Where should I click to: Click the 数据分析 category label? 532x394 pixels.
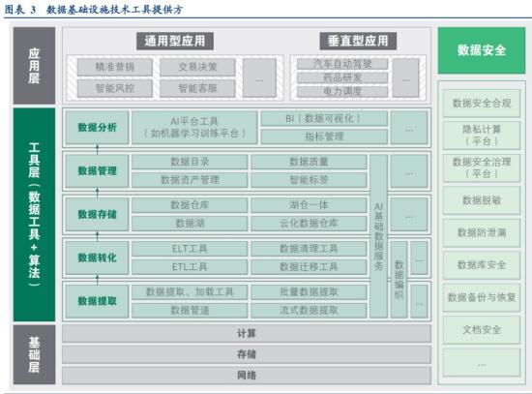point(97,128)
